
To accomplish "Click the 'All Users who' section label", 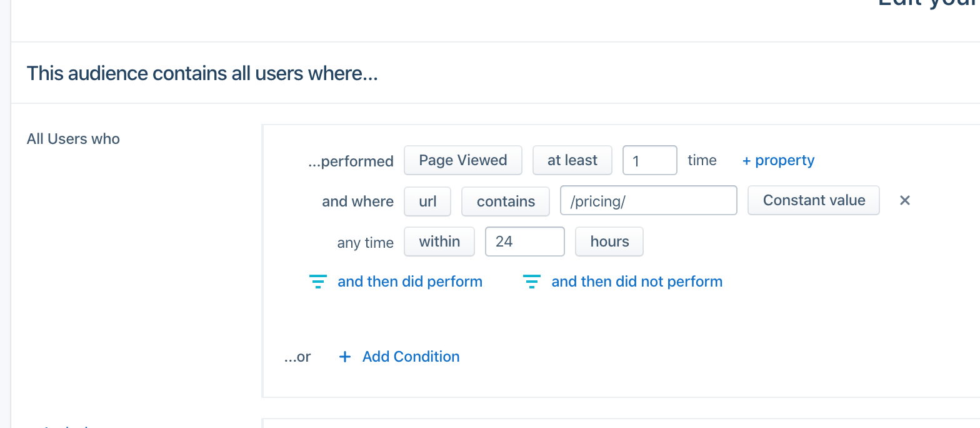I will pyautogui.click(x=73, y=139).
